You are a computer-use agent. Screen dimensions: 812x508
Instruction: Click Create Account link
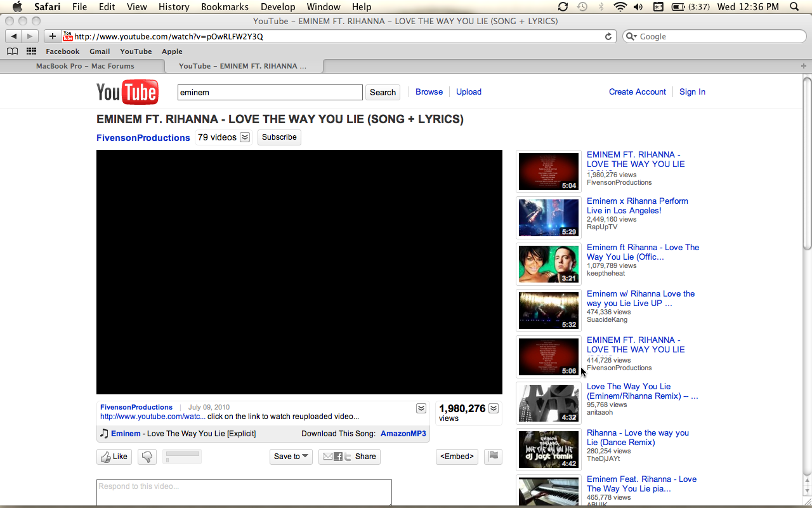638,92
